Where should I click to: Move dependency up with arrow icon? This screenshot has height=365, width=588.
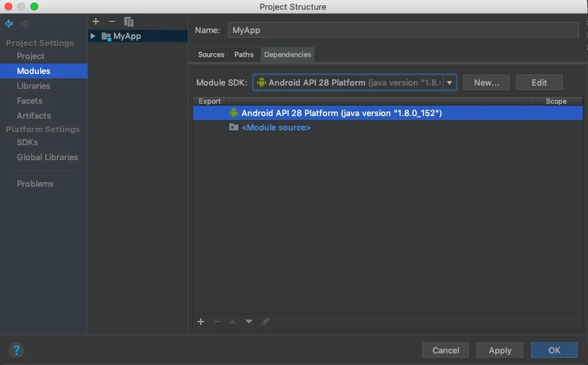233,322
